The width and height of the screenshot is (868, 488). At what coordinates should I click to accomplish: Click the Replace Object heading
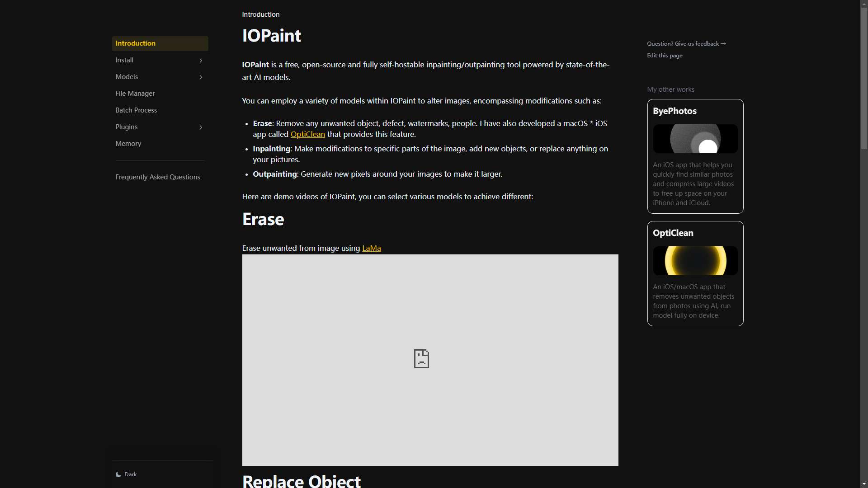coord(302,481)
